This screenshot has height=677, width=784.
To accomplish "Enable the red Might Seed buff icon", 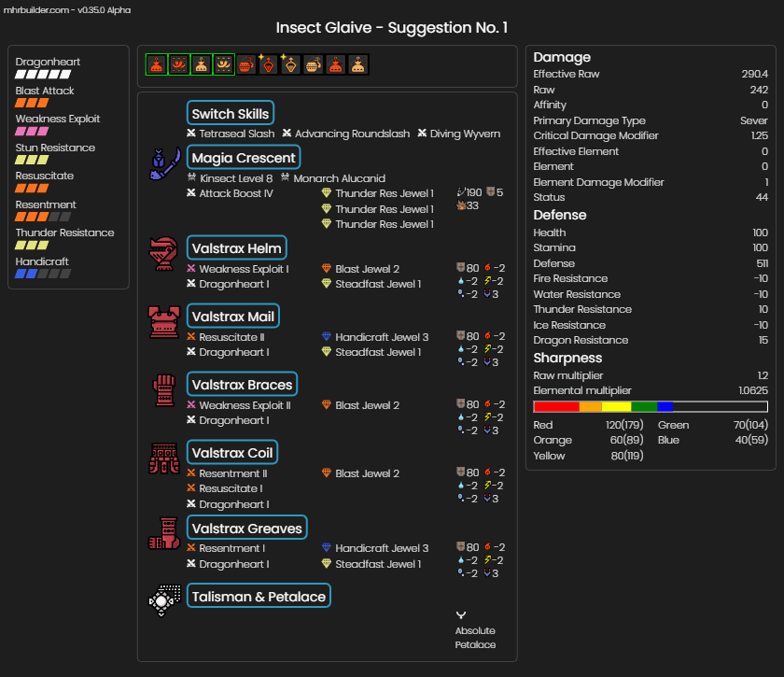I will 246,64.
